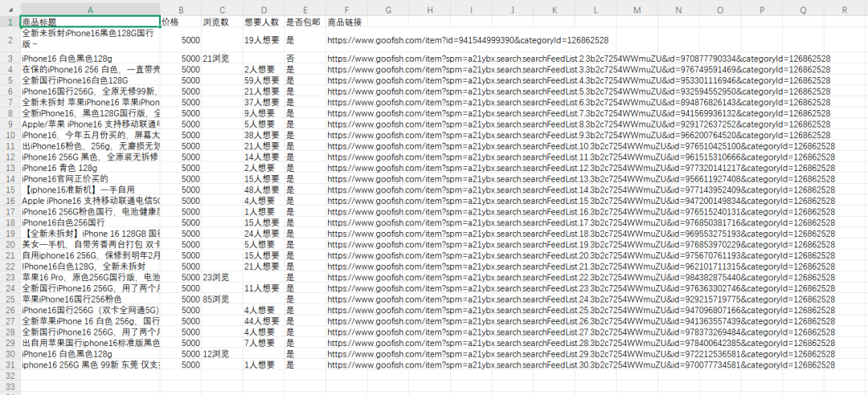
Task: Select the 14人想要 cell
Action: pos(264,157)
